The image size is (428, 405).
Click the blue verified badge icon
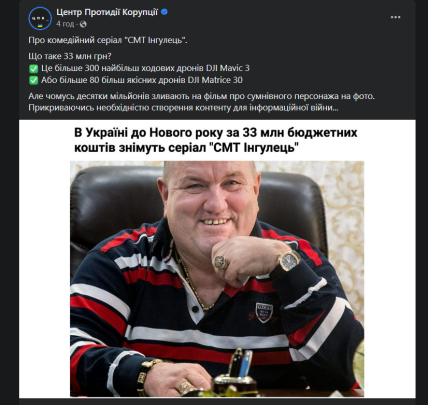[164, 12]
